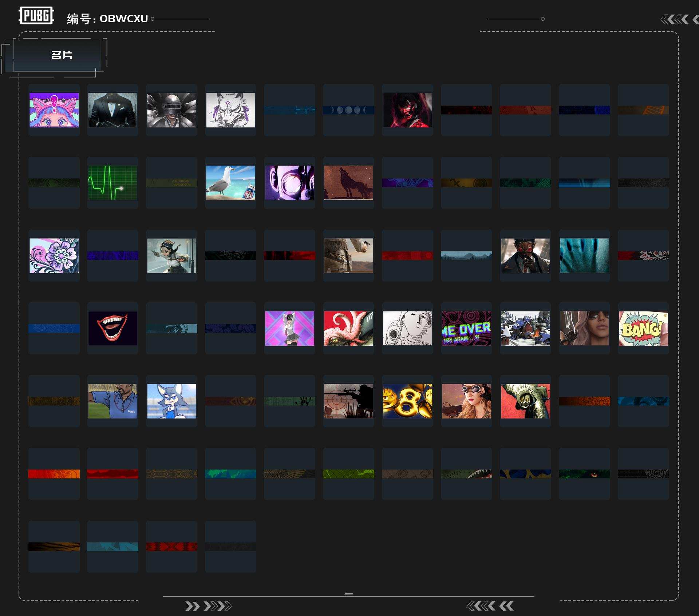Select the blue polo security man nameplate
This screenshot has height=616, width=699.
pos(113,401)
